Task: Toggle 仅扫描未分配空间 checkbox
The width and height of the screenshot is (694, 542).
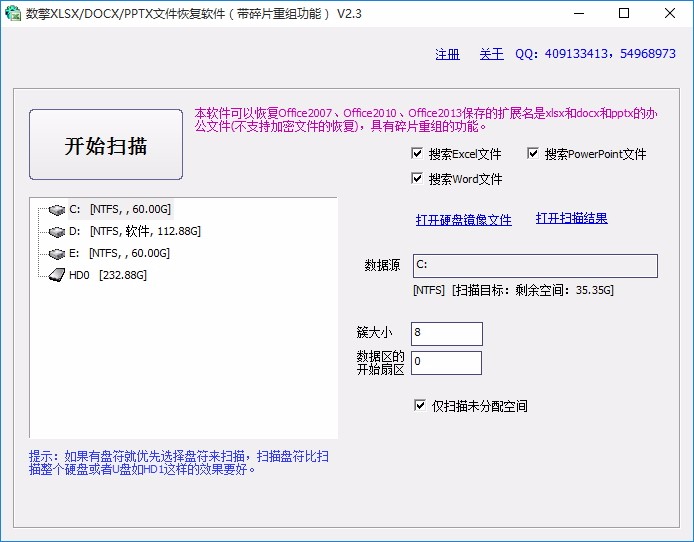Action: (420, 405)
